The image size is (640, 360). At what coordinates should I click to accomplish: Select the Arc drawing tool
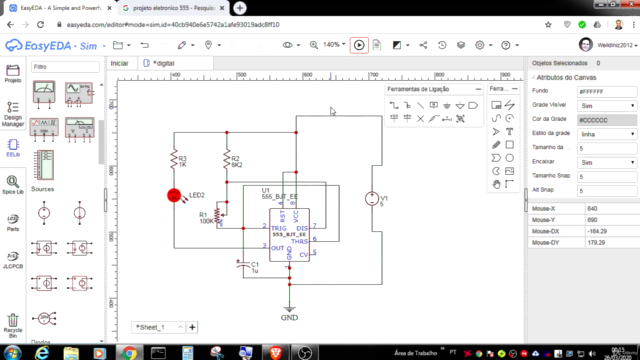pyautogui.click(x=509, y=118)
